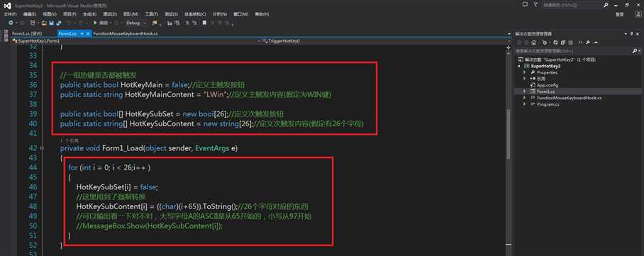The image size is (644, 256).
Task: Open the 窗口(W) menu
Action: point(240,14)
